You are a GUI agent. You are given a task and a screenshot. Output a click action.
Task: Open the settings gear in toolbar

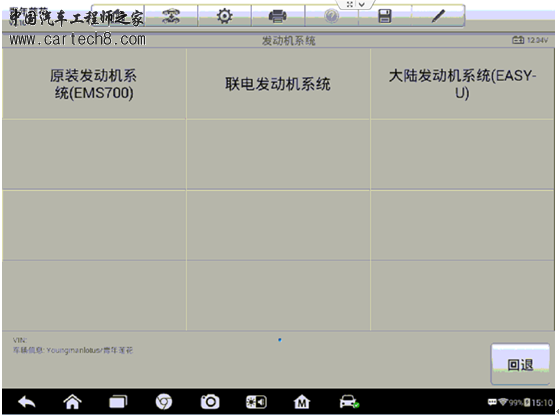(225, 16)
